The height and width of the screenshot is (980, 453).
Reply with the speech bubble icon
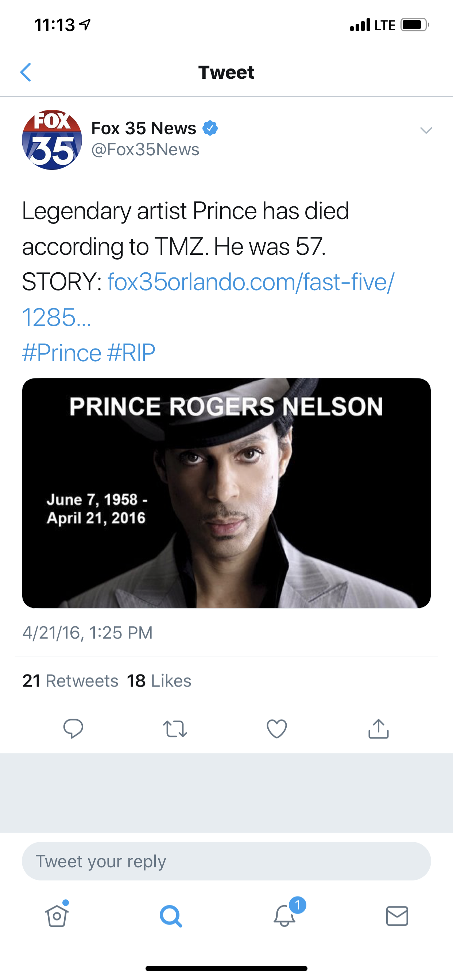click(73, 728)
